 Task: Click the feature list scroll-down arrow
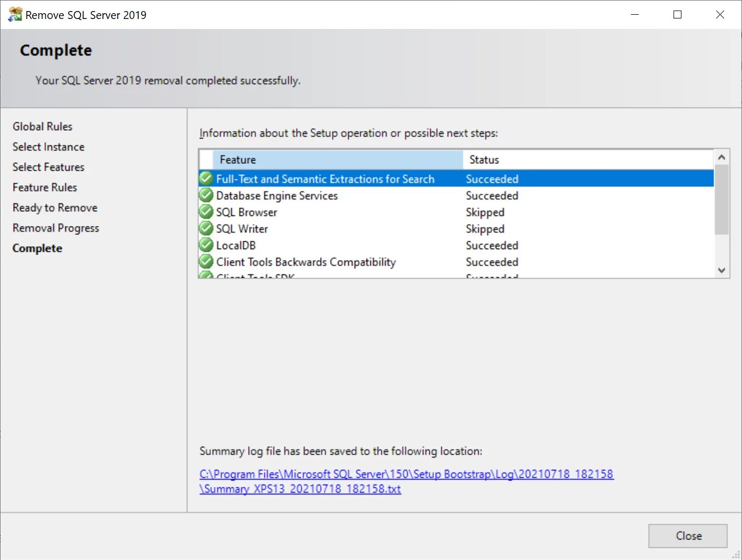pos(721,270)
